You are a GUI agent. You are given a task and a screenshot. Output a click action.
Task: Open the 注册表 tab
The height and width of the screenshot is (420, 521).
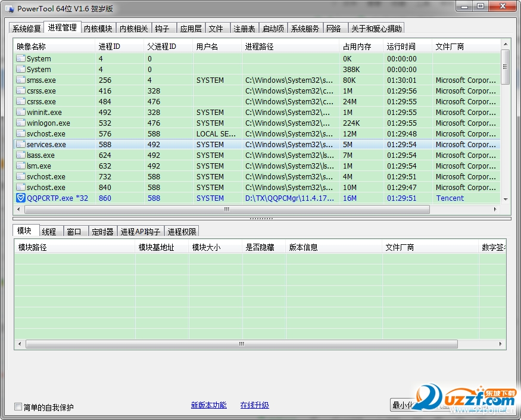[x=244, y=29]
